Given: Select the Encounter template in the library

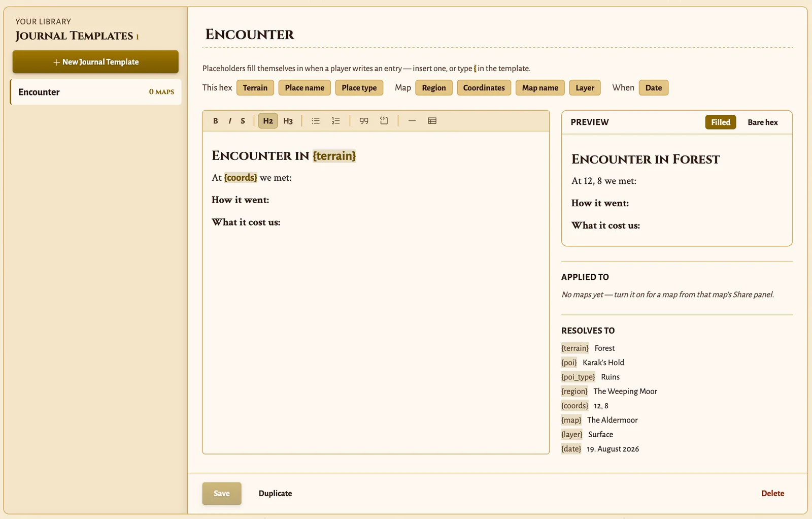Looking at the screenshot, I should click(x=96, y=92).
